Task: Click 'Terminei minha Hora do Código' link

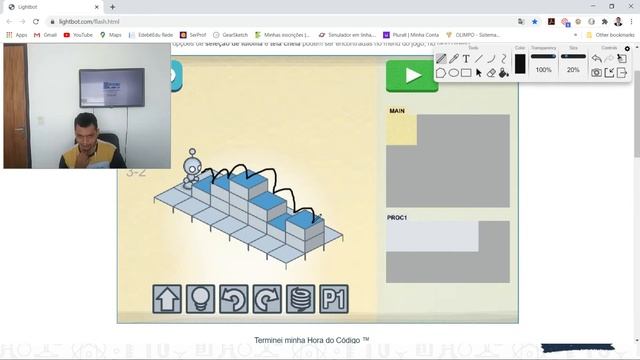Action: coord(311,340)
